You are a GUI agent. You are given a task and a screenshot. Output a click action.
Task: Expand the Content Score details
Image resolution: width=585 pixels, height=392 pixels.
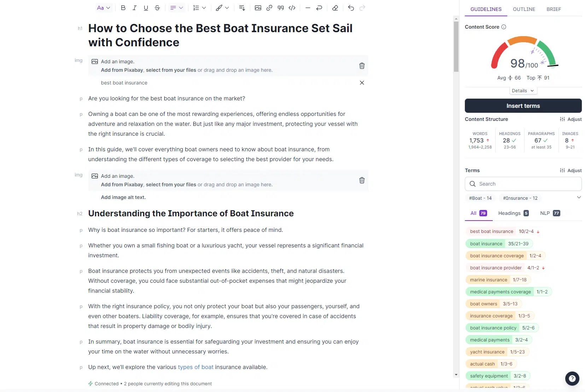pos(523,91)
